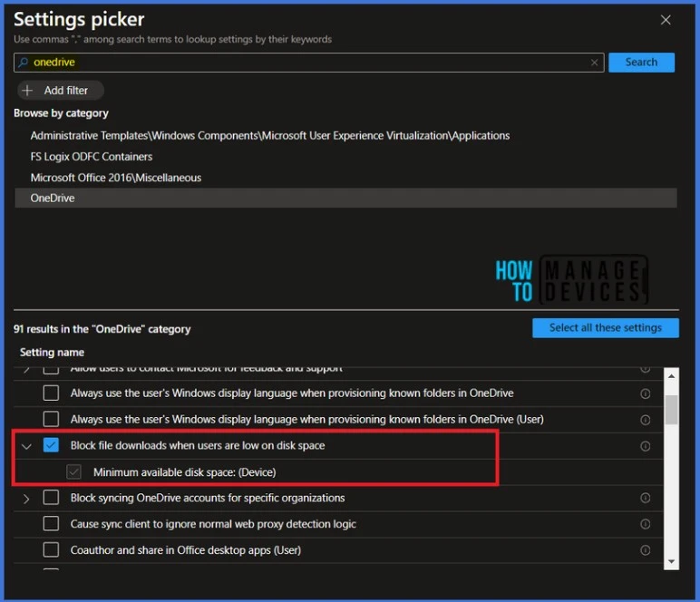
Task: Show info for Cause sync client setting
Action: pos(645,524)
